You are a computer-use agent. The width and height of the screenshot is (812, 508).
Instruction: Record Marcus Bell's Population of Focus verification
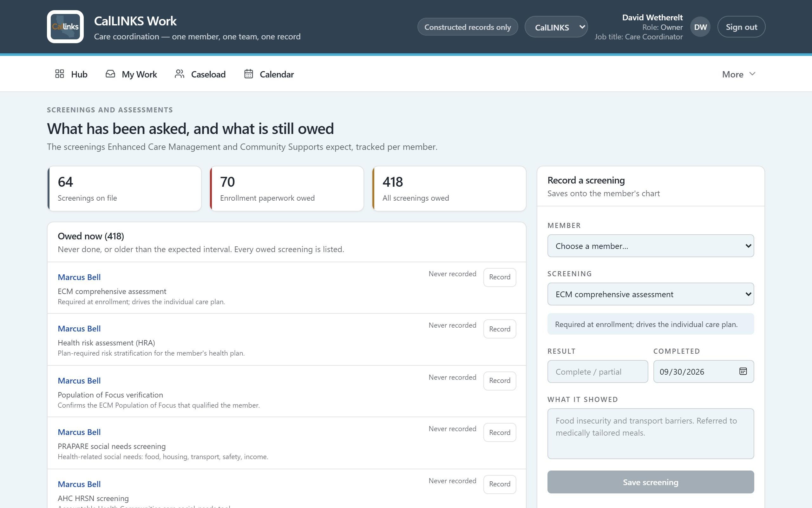(x=500, y=381)
